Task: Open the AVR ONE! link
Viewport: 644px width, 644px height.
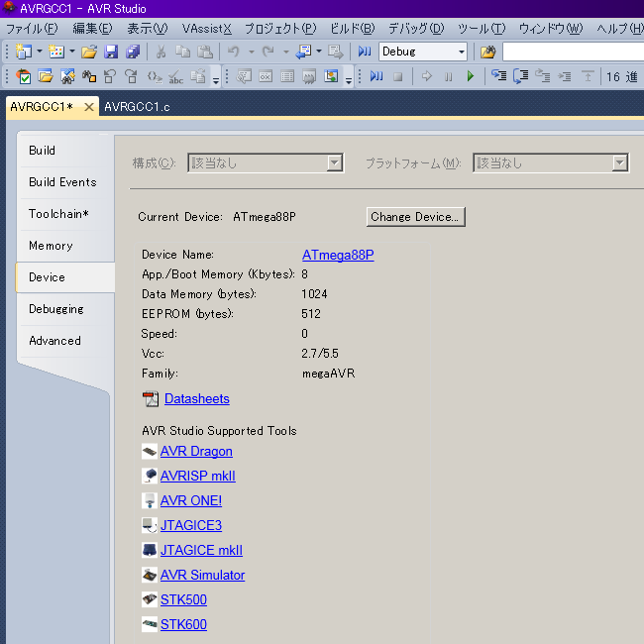Action: coord(191,500)
